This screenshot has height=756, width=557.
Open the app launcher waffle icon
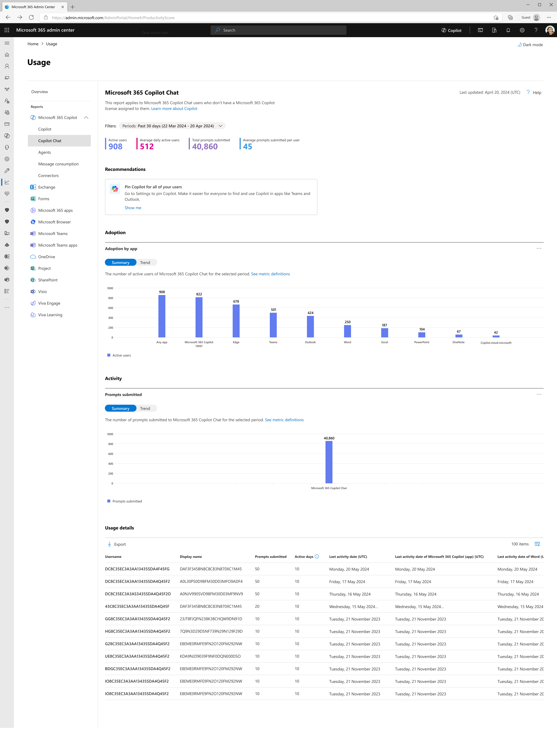coord(7,30)
